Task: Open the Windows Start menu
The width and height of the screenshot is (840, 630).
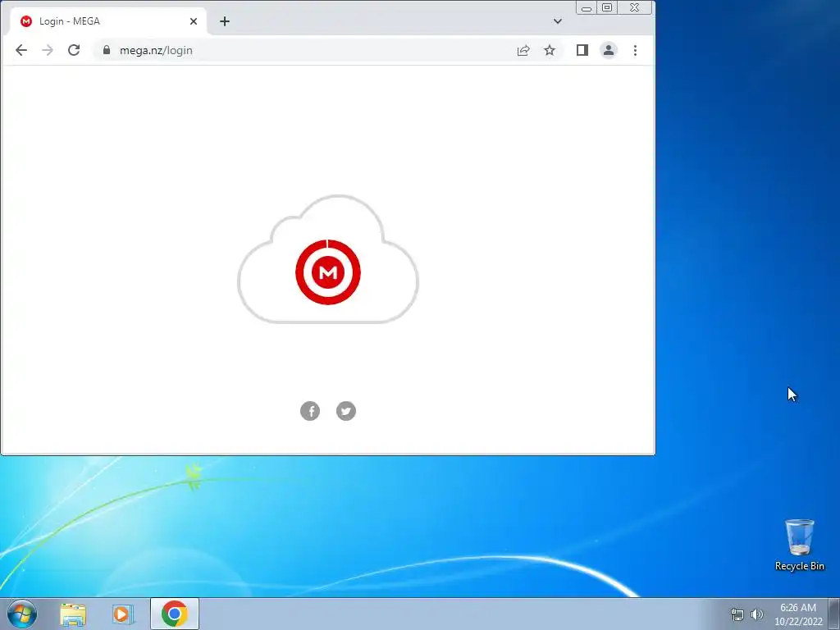Action: 22,614
